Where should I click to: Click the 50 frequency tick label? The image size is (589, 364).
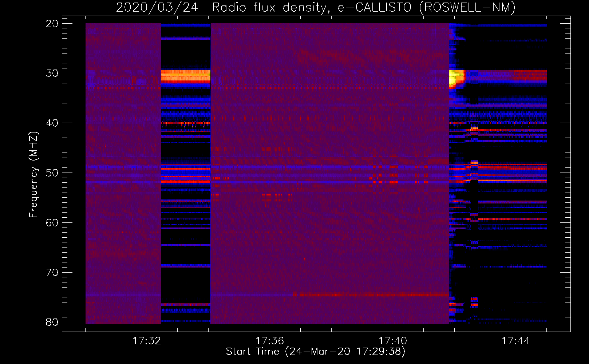pos(52,173)
